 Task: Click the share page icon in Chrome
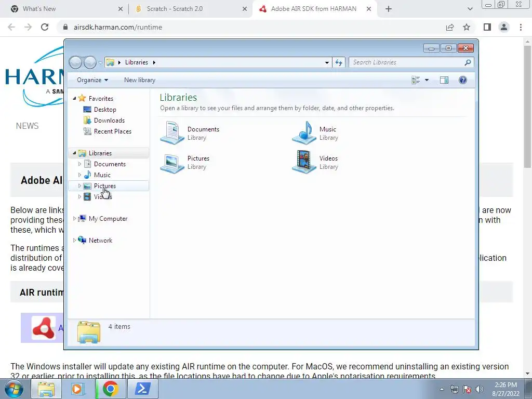pos(450,27)
